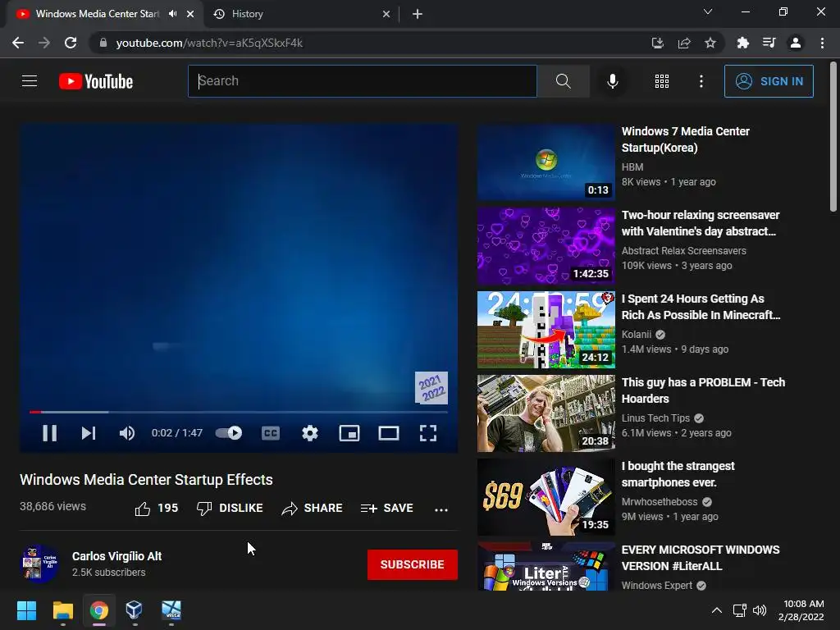Image resolution: width=840 pixels, height=630 pixels.
Task: Reload the current page
Action: pyautogui.click(x=71, y=43)
